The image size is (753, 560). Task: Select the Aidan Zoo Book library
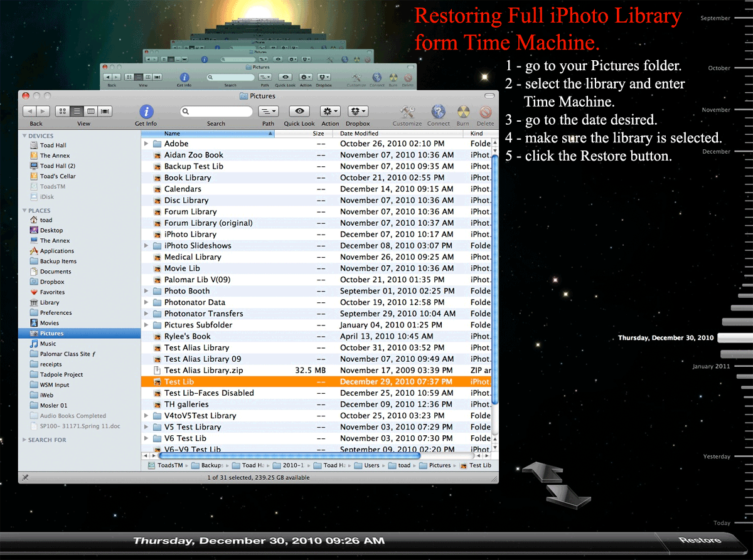point(316,155)
